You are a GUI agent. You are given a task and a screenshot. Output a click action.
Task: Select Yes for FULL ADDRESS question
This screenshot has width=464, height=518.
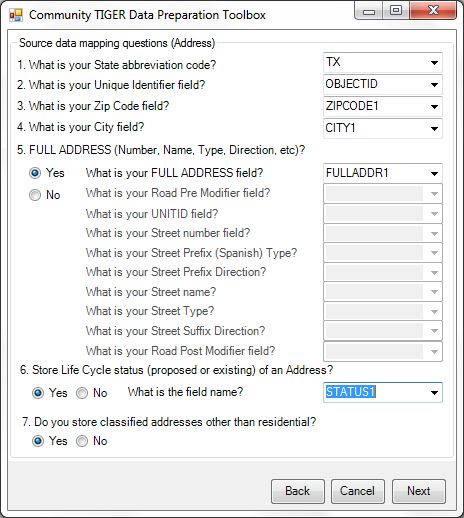35,173
